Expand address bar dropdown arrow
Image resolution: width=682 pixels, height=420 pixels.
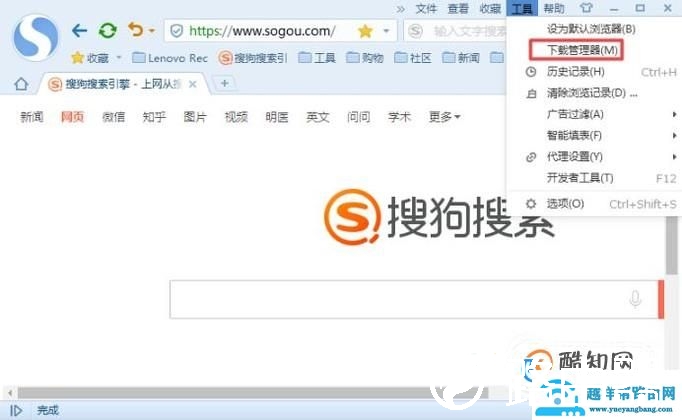click(386, 31)
